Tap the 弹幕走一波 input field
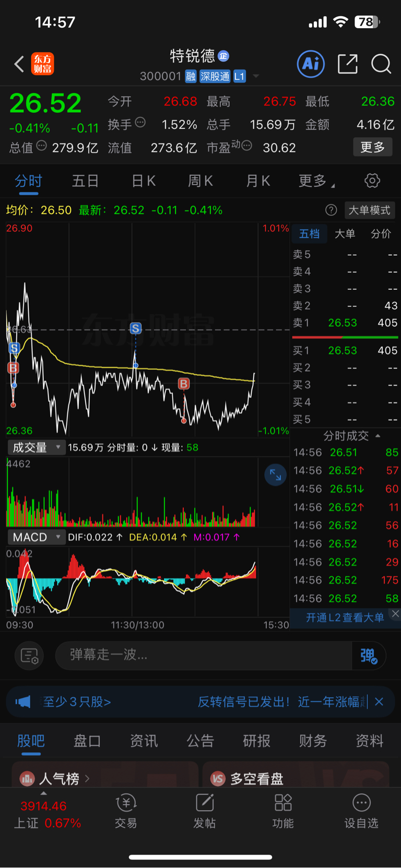401x868 pixels. click(204, 655)
